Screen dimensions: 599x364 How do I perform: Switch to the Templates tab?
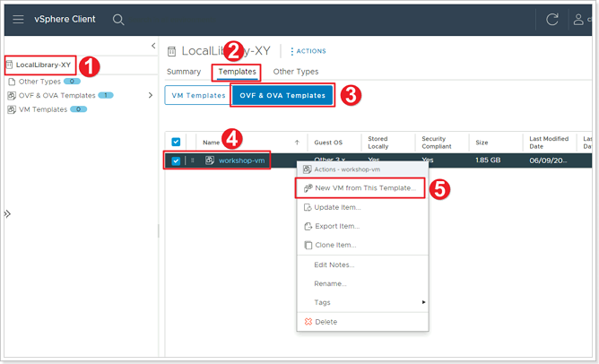pyautogui.click(x=238, y=72)
